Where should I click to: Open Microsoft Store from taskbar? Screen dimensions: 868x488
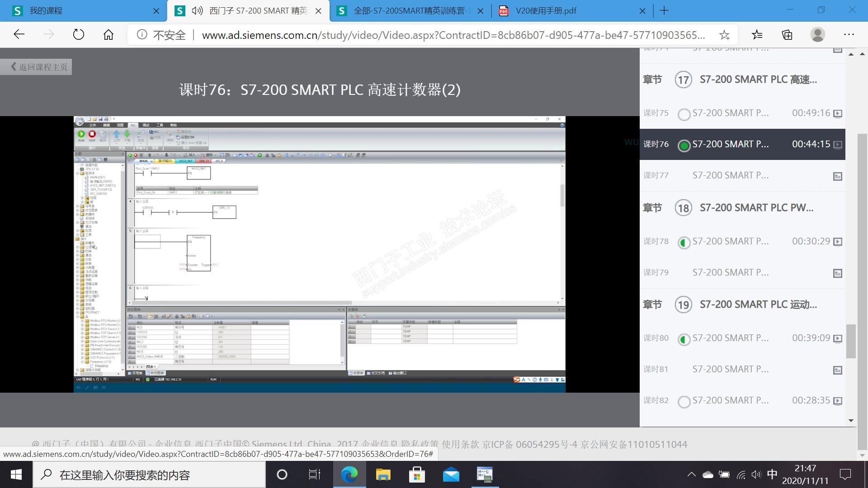[x=416, y=474]
